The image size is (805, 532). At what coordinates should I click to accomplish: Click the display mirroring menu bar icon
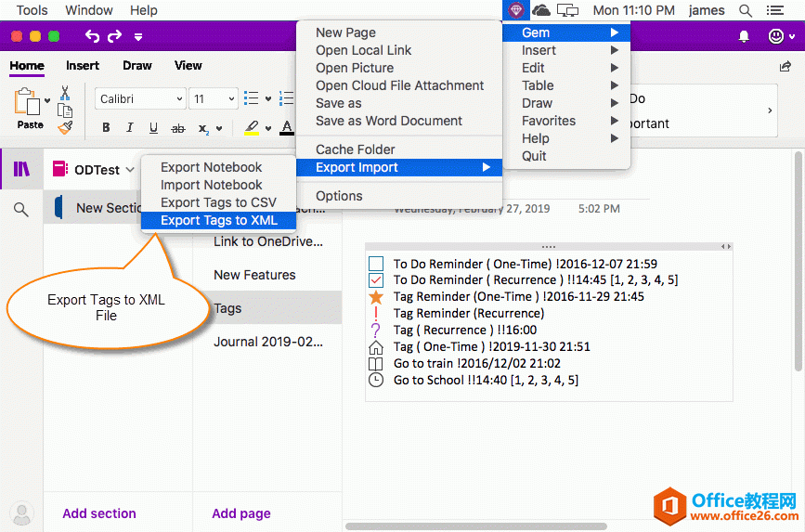tap(568, 10)
